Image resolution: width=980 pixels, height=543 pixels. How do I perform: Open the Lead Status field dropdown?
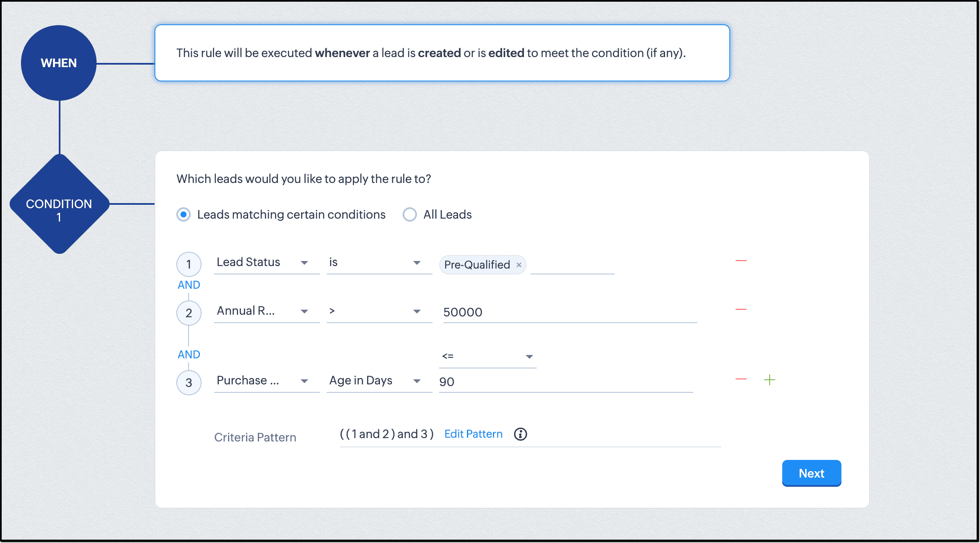[x=267, y=263]
